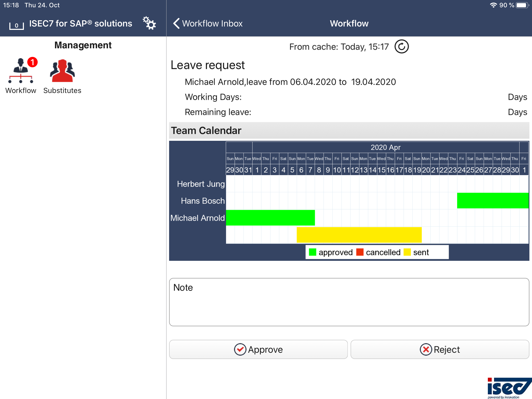This screenshot has width=532, height=399.
Task: Open the Workflow inbox icon with notification badge
Action: tap(21, 73)
